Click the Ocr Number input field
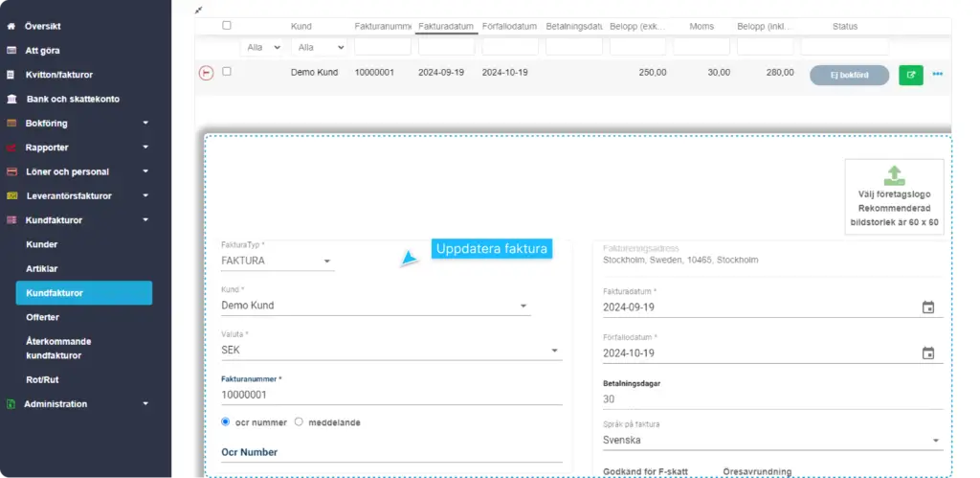The width and height of the screenshot is (980, 478). 391,453
